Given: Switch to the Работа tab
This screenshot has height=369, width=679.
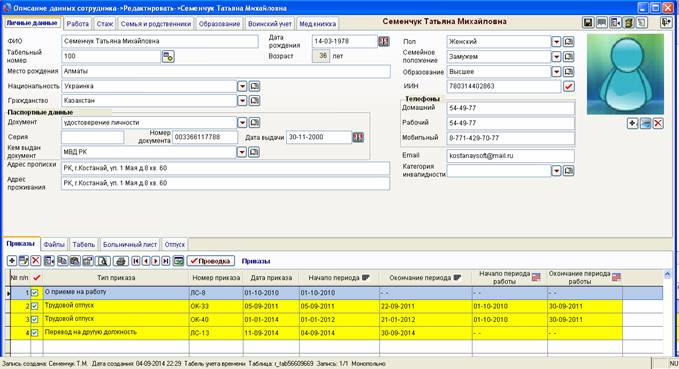Looking at the screenshot, I should (x=78, y=24).
